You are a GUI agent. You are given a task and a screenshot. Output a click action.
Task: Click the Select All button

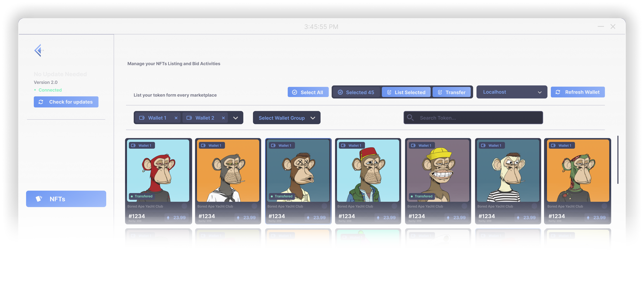click(x=308, y=92)
